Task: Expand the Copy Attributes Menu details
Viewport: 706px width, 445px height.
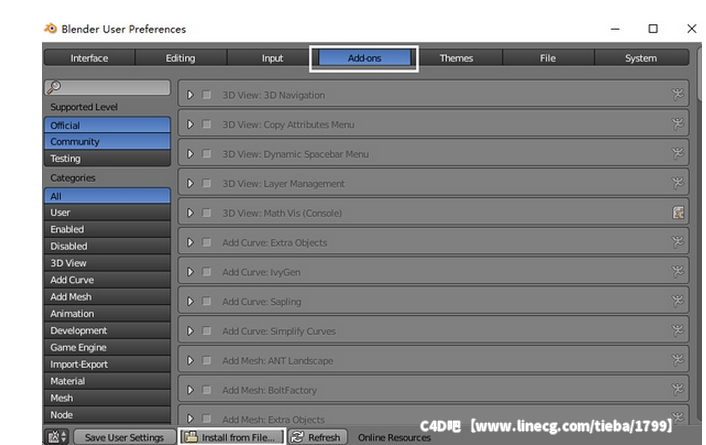Action: [x=190, y=124]
